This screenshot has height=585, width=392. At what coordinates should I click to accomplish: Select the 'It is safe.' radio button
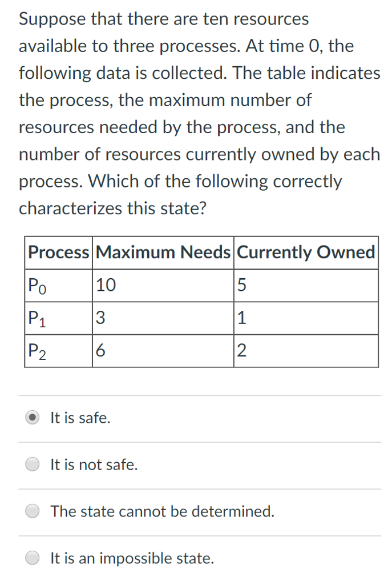coord(32,417)
